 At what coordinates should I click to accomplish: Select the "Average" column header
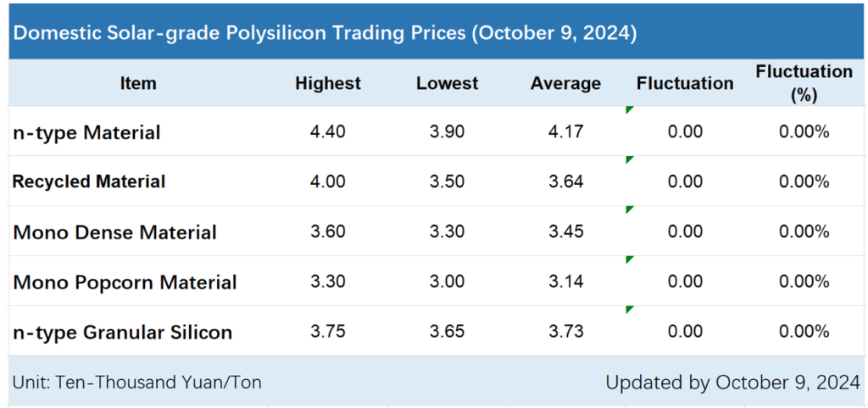(x=565, y=83)
